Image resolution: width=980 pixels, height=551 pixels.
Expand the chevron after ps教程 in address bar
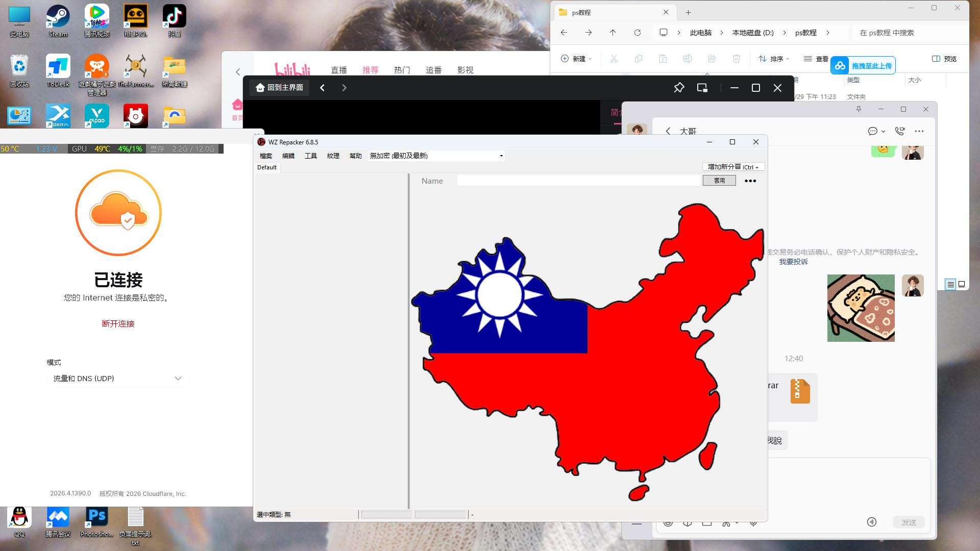tap(827, 33)
